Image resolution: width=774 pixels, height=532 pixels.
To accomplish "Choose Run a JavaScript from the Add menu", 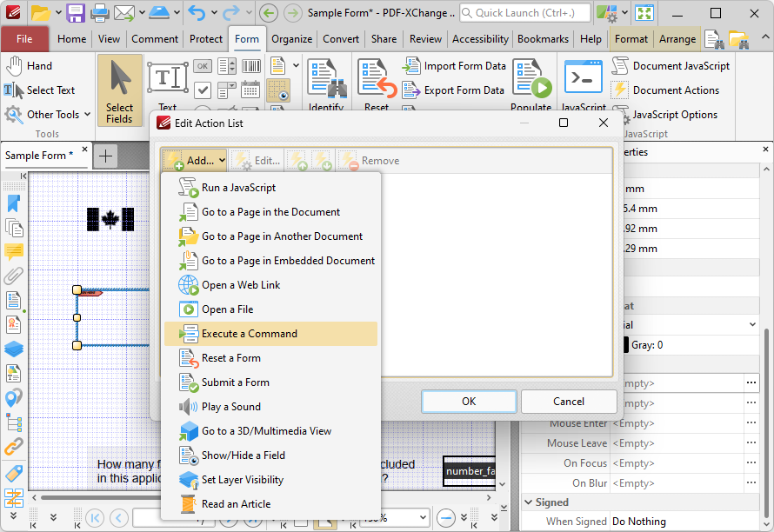I will (x=238, y=188).
